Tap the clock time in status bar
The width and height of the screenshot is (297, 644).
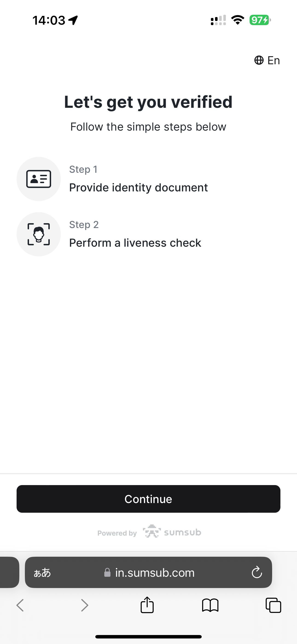click(x=49, y=20)
